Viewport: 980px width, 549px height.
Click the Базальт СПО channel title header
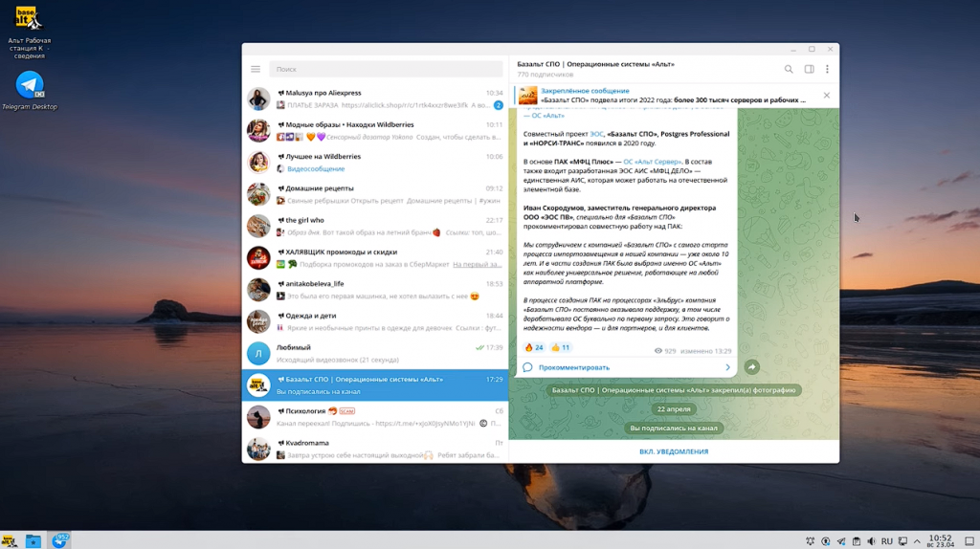coord(595,64)
